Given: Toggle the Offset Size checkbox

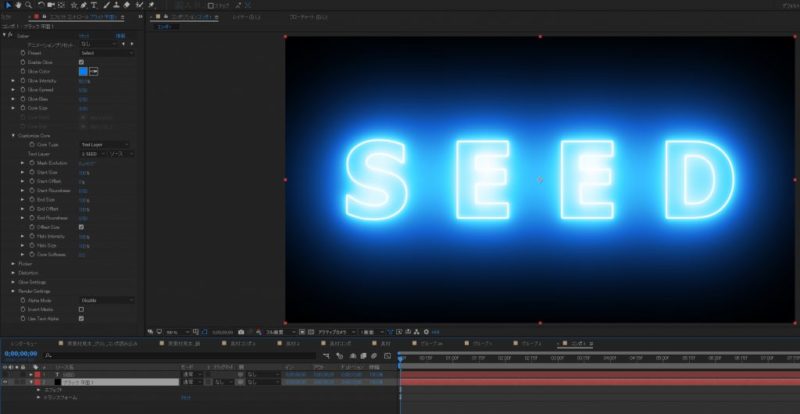Looking at the screenshot, I should point(81,226).
